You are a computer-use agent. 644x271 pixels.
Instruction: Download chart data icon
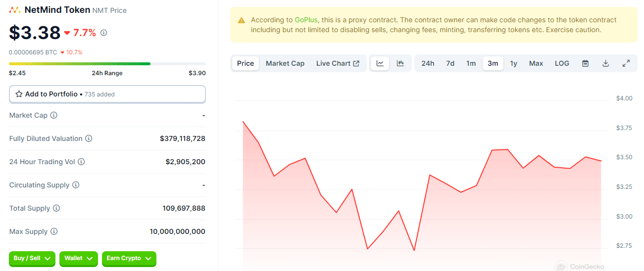(605, 63)
